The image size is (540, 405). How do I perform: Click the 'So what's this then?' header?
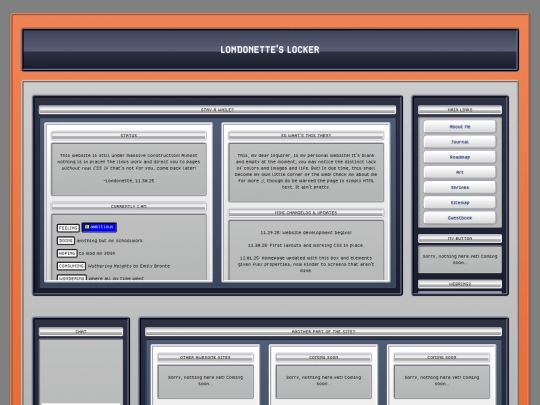[x=306, y=135]
